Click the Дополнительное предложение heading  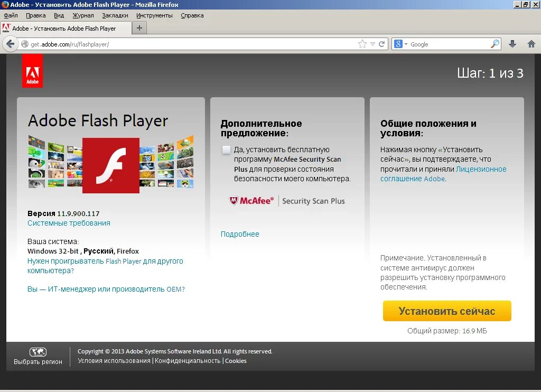point(261,128)
